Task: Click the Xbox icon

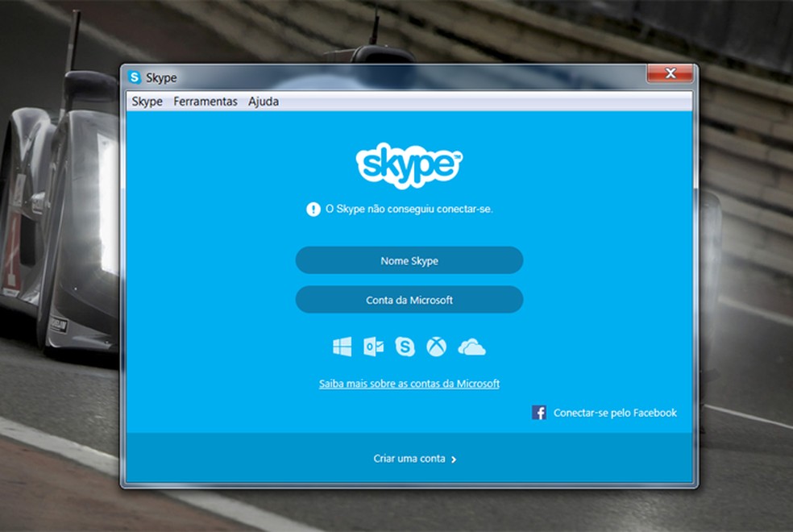Action: pos(437,347)
